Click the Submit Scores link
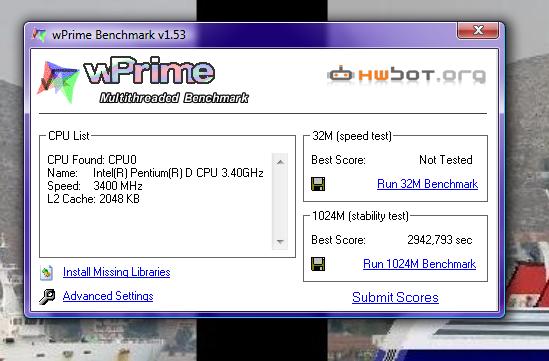Viewport: 549px width, 361px height. [x=395, y=298]
